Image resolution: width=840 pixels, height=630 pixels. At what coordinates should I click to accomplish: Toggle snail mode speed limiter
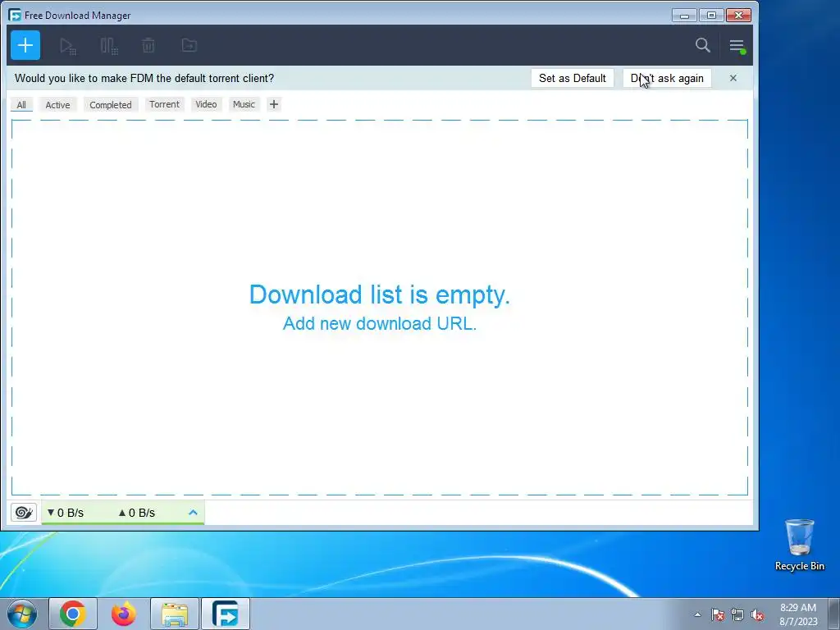[24, 513]
